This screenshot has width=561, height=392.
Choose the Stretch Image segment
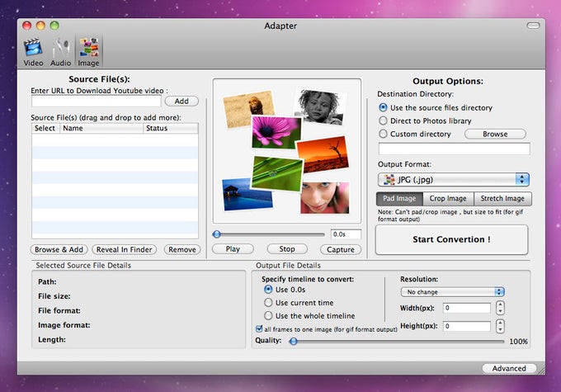click(502, 198)
